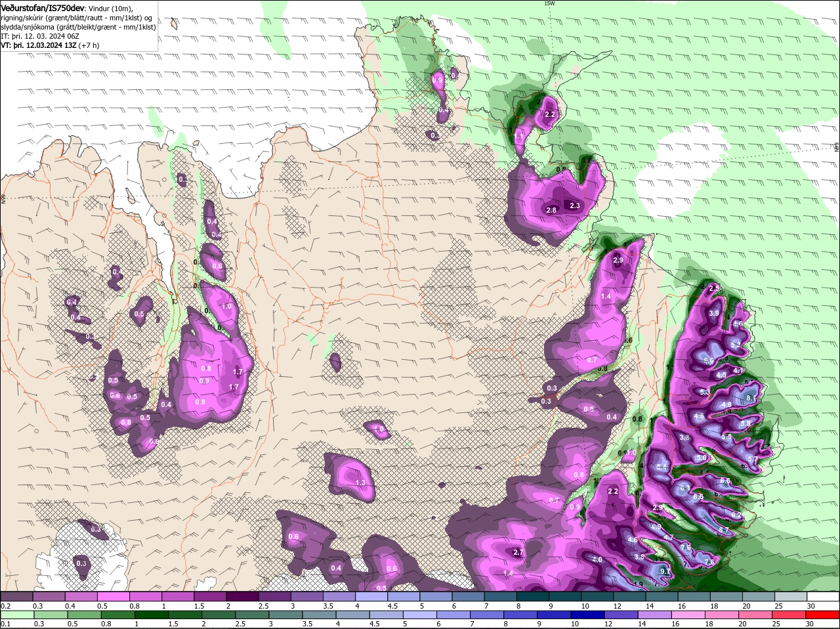Select snow legend swatch between 25 and 30
Image resolution: width=840 pixels, height=629 pixels.
pos(791,596)
